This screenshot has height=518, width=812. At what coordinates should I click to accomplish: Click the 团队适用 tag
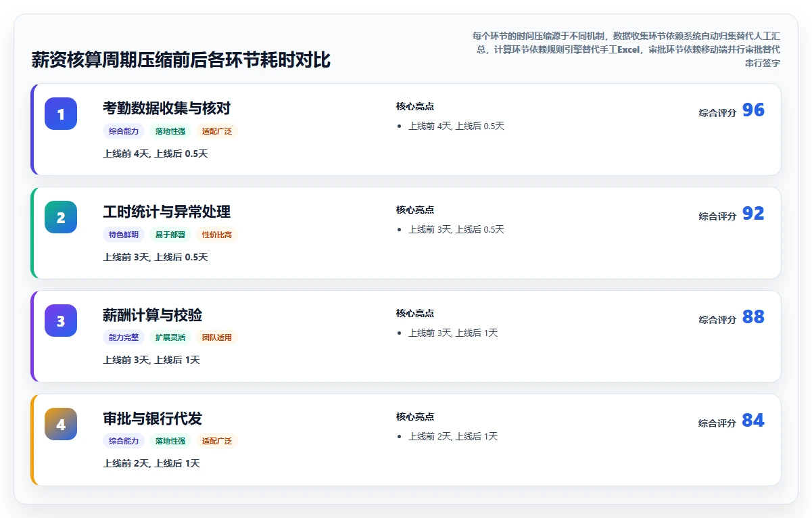(217, 337)
